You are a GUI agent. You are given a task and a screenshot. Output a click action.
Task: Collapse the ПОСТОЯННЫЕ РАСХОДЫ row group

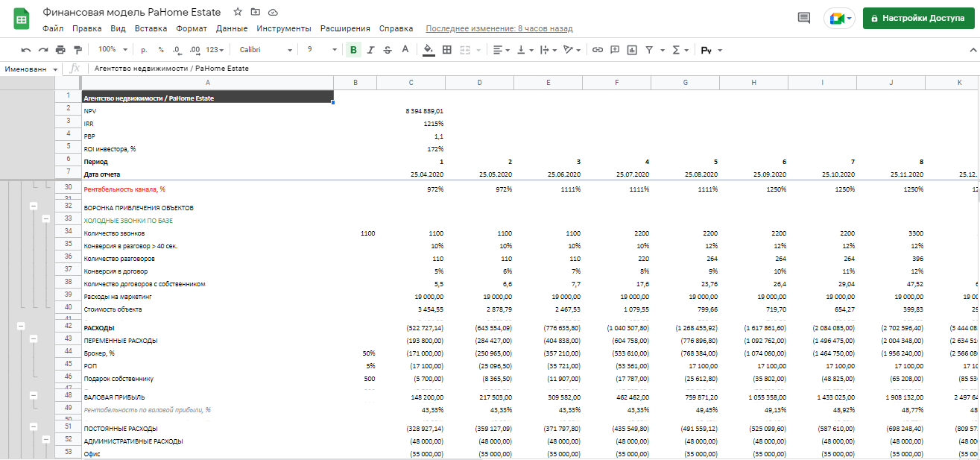click(34, 426)
